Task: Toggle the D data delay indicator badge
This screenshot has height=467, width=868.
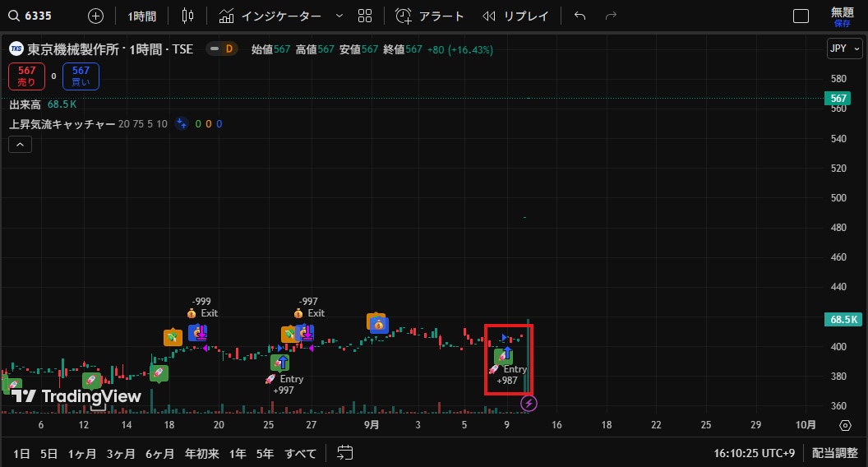Action: [222, 49]
